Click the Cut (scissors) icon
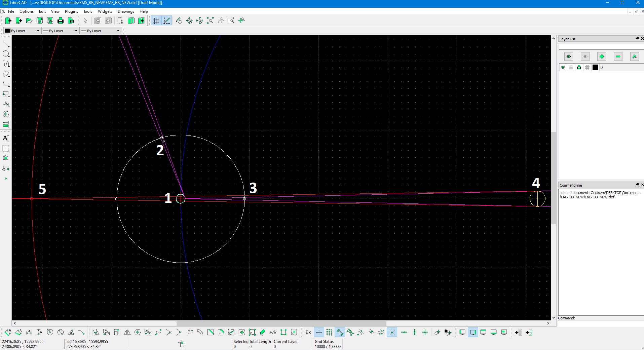 click(x=120, y=21)
